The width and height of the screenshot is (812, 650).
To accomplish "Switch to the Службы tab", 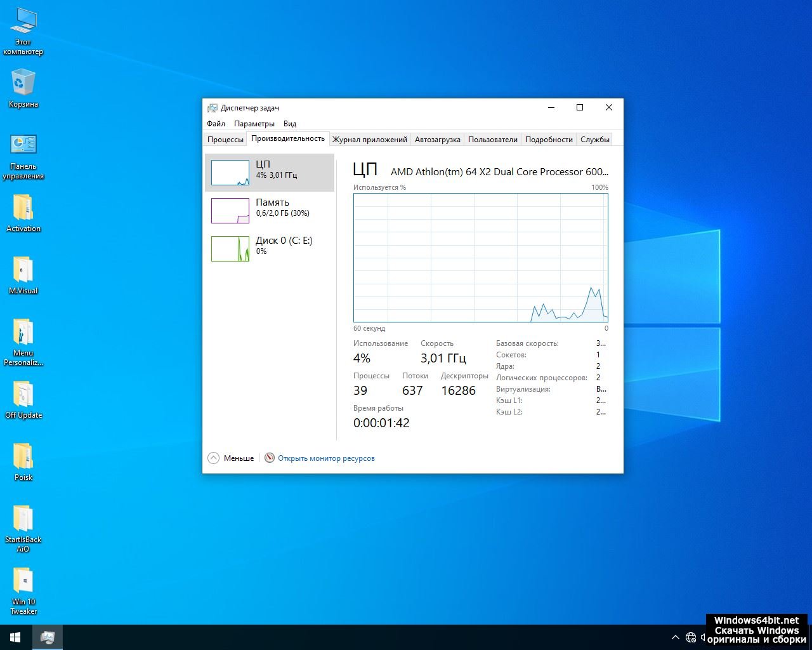I will coord(594,140).
